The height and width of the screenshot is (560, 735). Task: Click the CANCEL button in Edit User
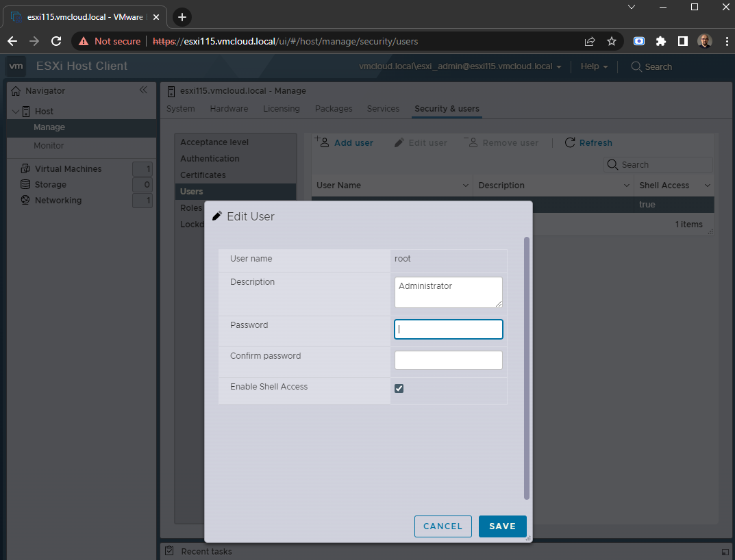click(443, 526)
